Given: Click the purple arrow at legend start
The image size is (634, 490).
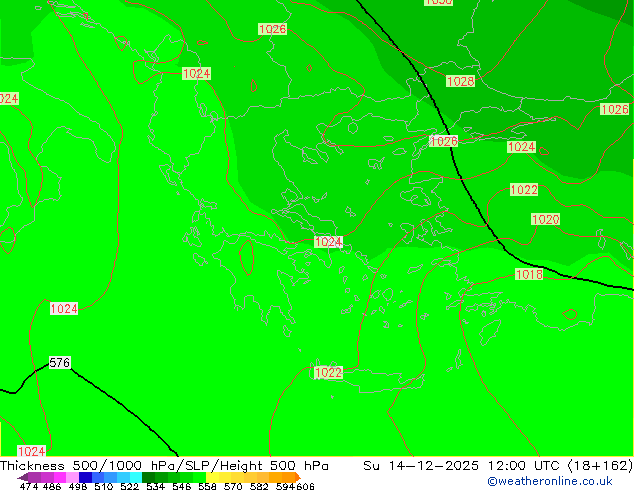Looking at the screenshot, I should 23,477.
